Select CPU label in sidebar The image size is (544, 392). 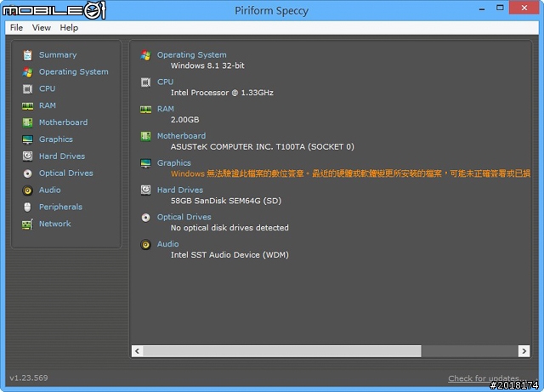pos(48,88)
